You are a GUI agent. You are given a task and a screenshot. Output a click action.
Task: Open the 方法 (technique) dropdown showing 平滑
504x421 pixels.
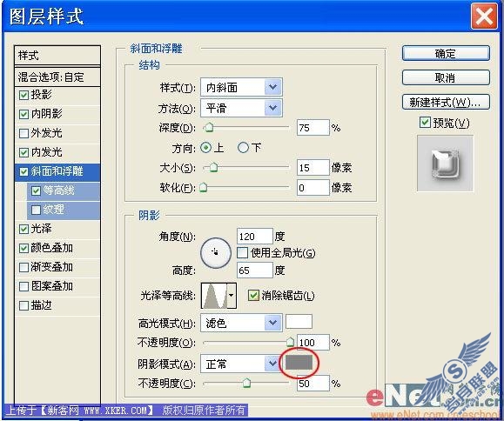[x=241, y=108]
